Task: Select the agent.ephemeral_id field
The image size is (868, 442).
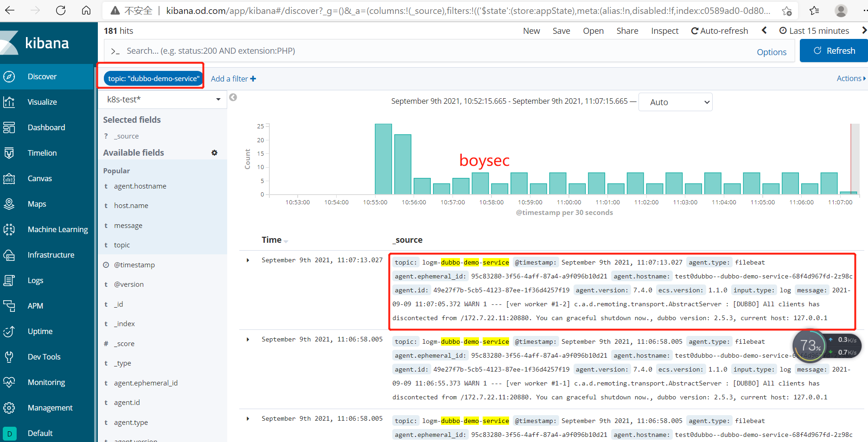Action: click(x=146, y=383)
